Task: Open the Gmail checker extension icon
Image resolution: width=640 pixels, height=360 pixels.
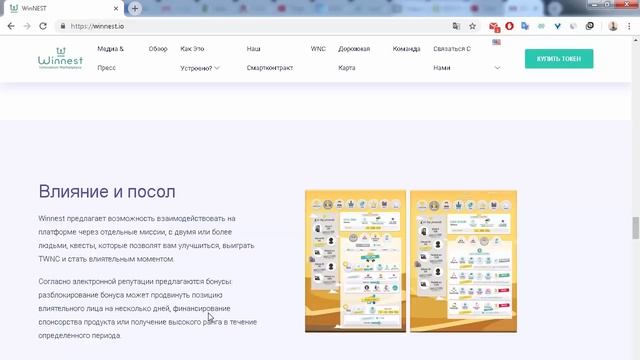Action: (x=494, y=27)
